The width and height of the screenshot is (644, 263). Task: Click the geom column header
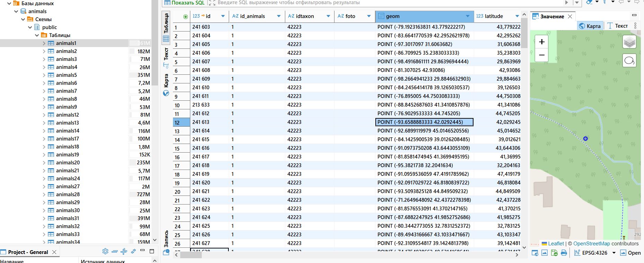click(424, 16)
